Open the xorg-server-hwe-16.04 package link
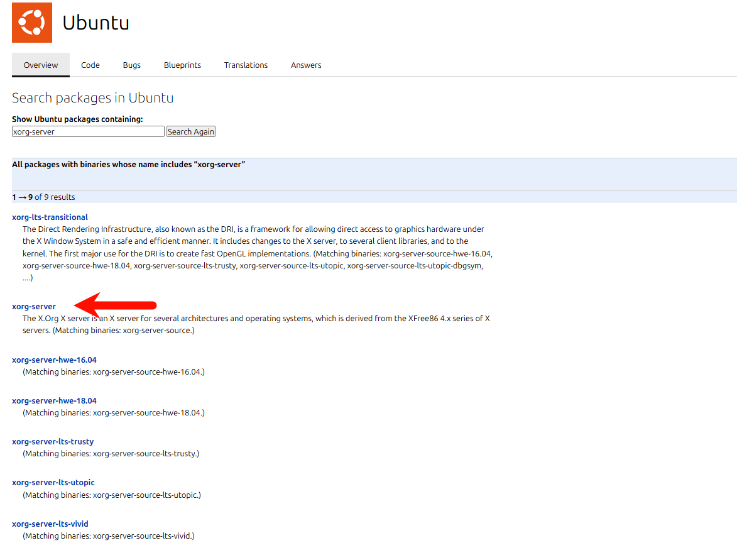737x560 pixels. click(54, 360)
